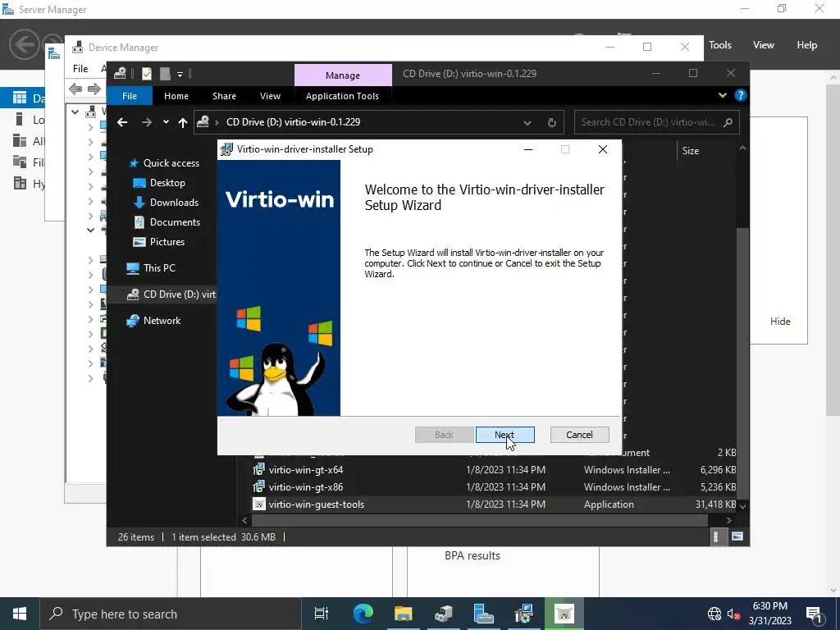The height and width of the screenshot is (630, 840).
Task: Select Documents in navigation pane
Action: [175, 221]
